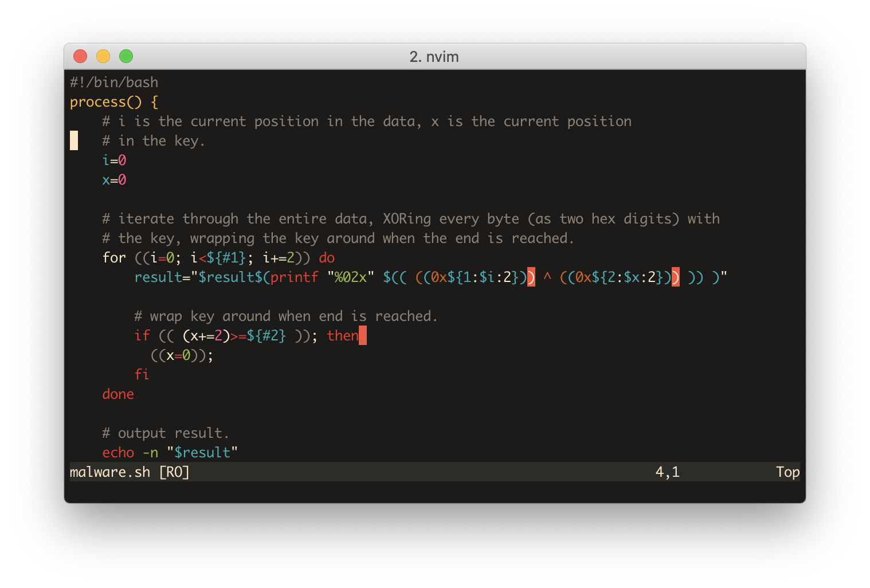Click the block cursor at line four
Screen dimensions: 870x588
74,140
